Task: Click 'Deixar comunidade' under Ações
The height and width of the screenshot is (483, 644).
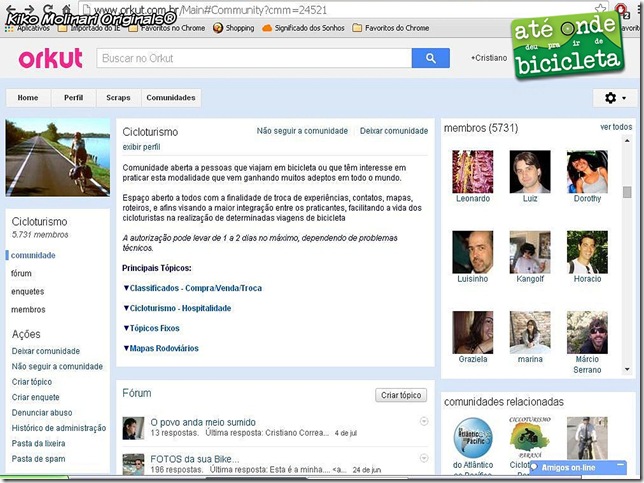Action: [46, 351]
